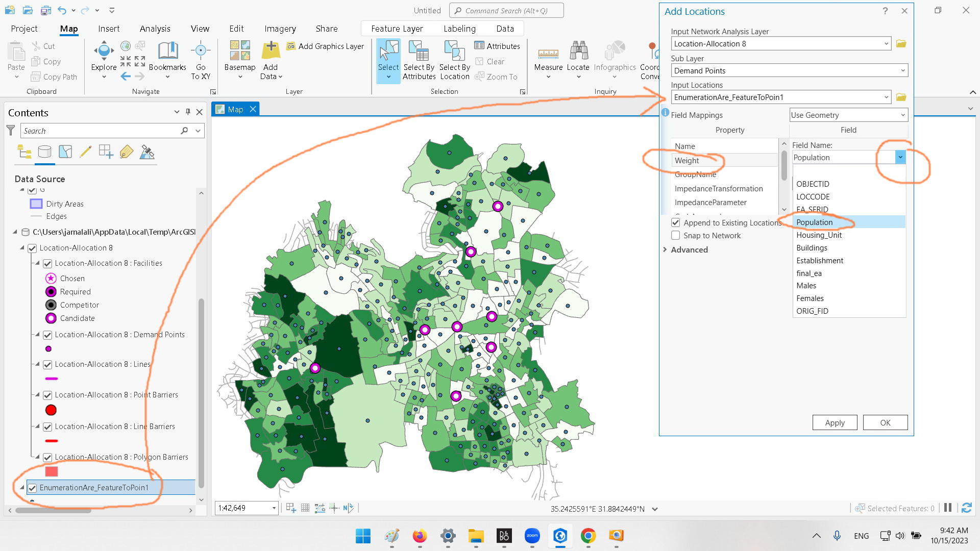Switch to the Labeling ribbon tab

coord(459,29)
